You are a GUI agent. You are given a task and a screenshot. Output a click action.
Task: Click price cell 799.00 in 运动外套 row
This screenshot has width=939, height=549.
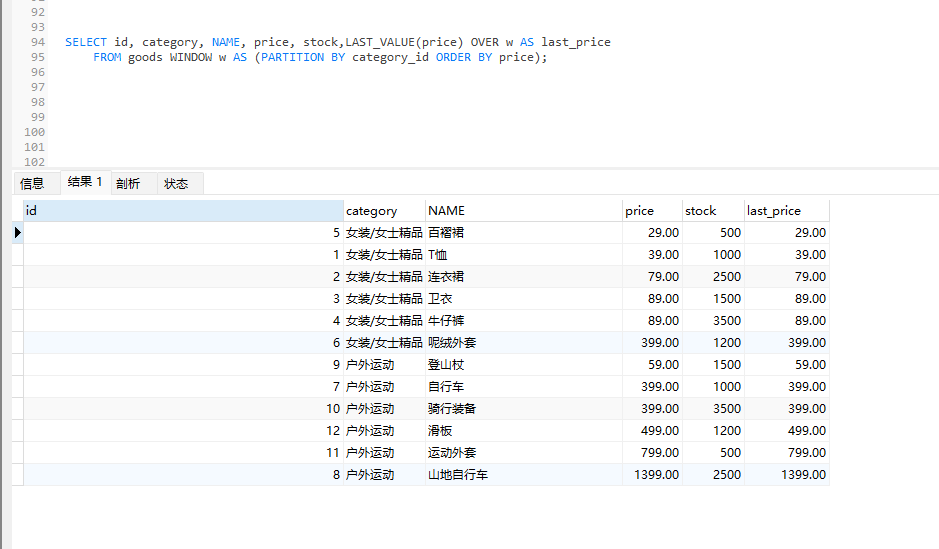point(652,453)
